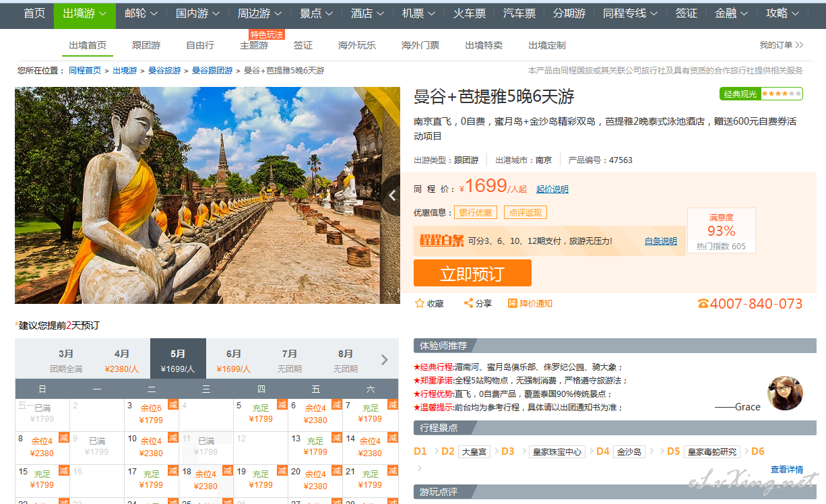Image resolution: width=826 pixels, height=504 pixels.
Task: Select the May 14 departure date
Action: click(370, 448)
